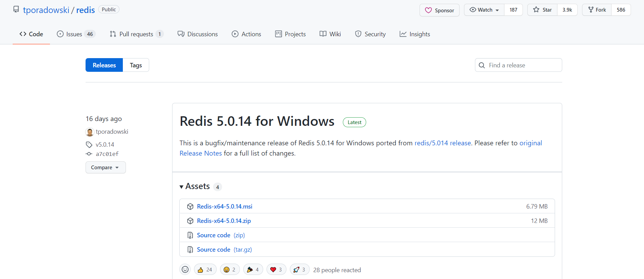Focus the Find a release search field
The width and height of the screenshot is (644, 279).
coord(518,65)
